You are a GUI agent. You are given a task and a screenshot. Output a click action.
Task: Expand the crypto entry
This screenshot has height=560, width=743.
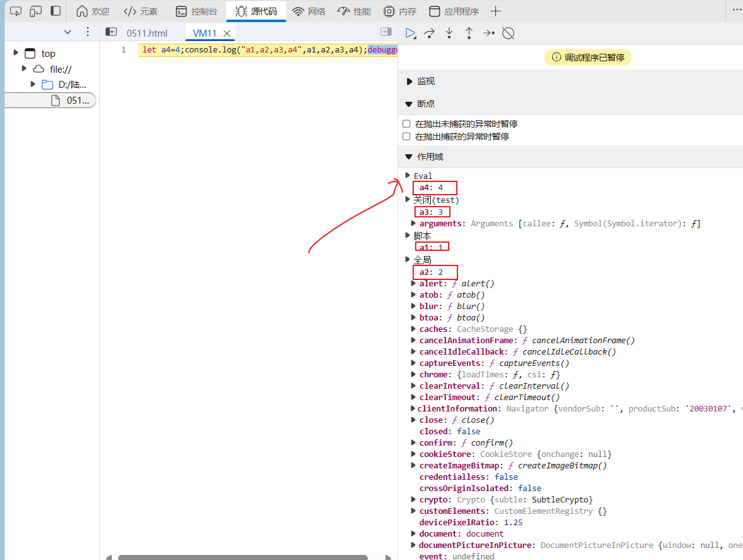[413, 499]
